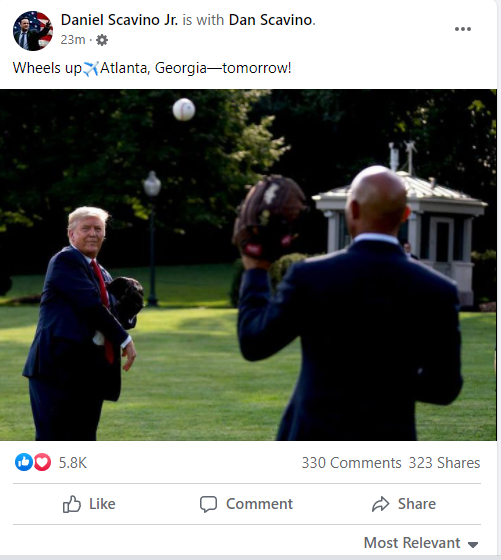
Task: Click the Share arrow icon
Action: point(381,504)
